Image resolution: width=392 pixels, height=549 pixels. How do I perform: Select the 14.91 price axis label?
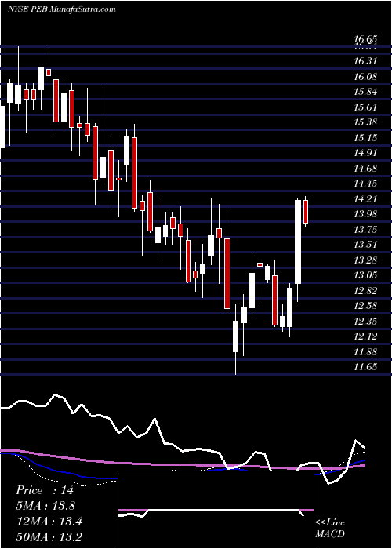(365, 153)
